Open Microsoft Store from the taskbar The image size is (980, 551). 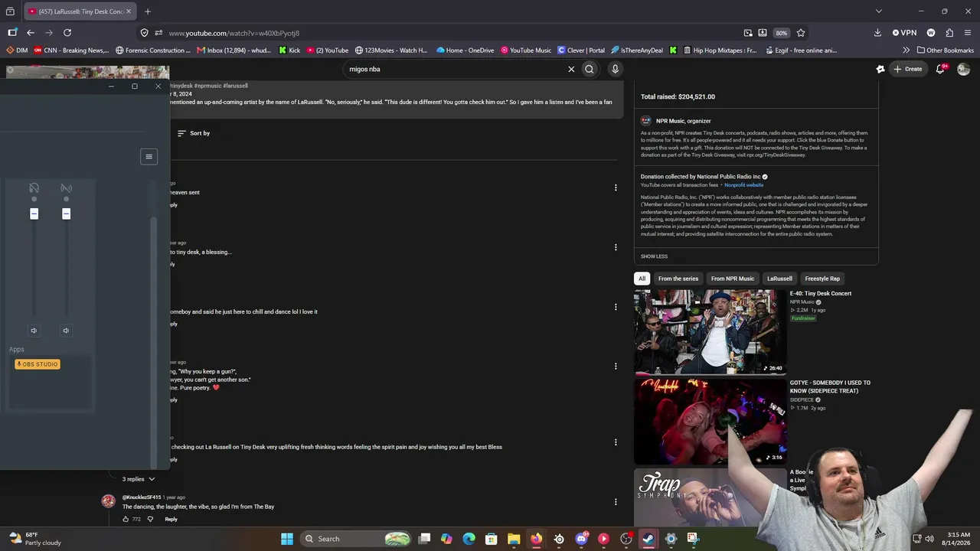492,539
